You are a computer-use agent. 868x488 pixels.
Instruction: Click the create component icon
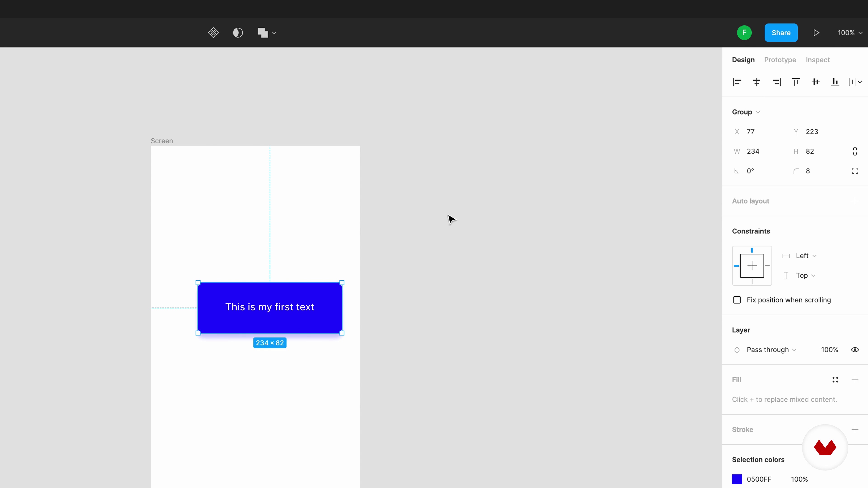point(213,33)
